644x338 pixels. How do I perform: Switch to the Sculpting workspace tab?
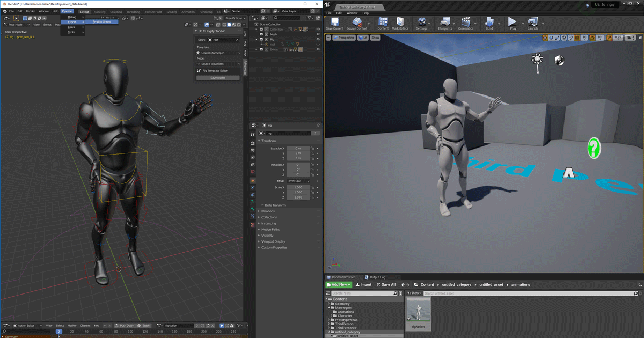(116, 11)
